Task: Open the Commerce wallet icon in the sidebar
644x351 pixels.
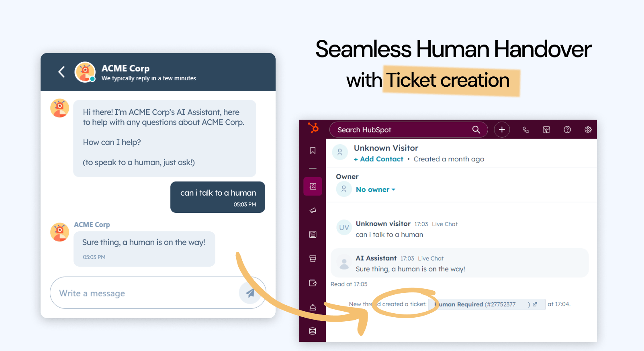Action: 313,283
